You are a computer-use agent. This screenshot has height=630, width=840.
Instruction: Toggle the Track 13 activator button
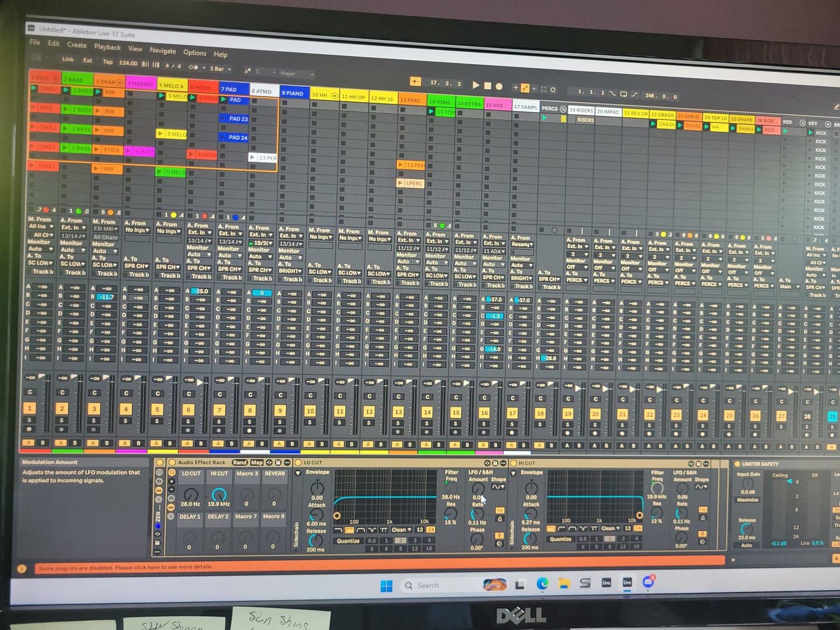pyautogui.click(x=398, y=412)
